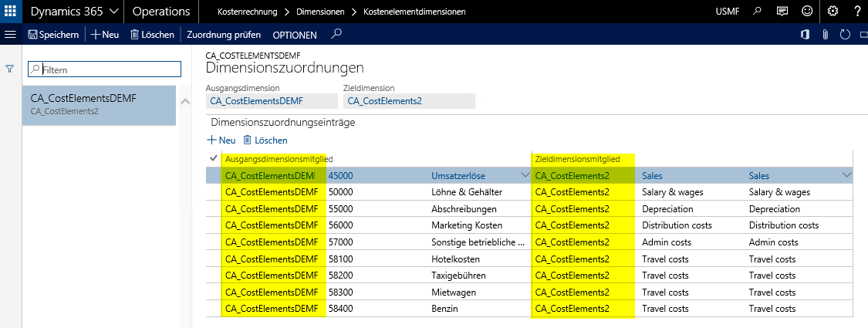Image resolution: width=868 pixels, height=328 pixels.
Task: Open the help question mark icon
Action: click(857, 12)
